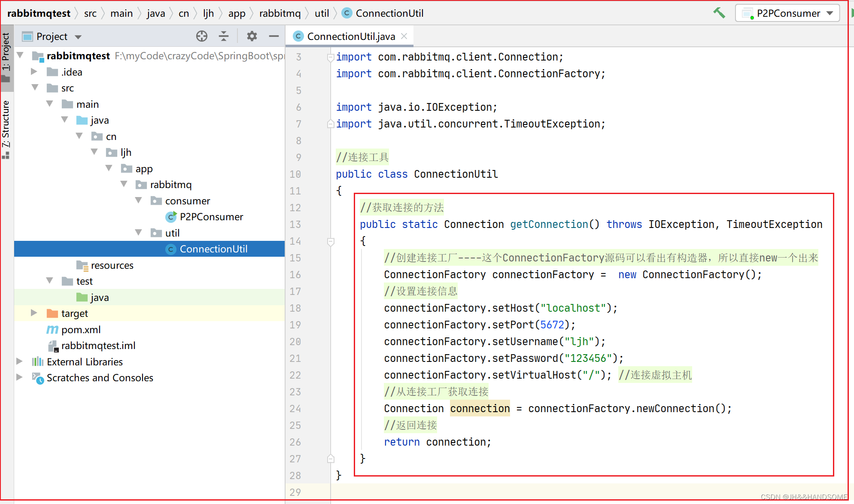Click the getConnection method name
Screen dimensions: 854x504
[x=549, y=225]
